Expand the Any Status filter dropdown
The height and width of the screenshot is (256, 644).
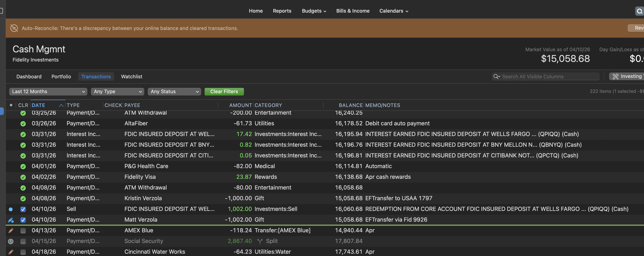pos(174,92)
